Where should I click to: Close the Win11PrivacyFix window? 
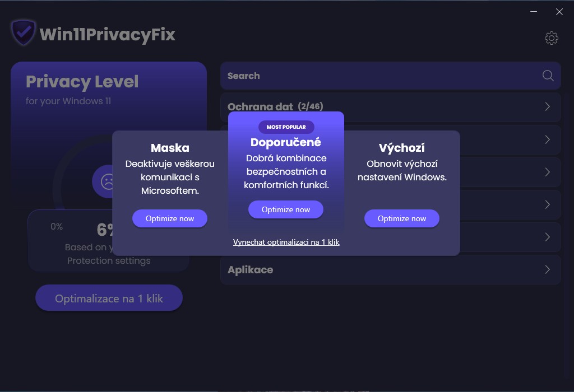click(559, 11)
